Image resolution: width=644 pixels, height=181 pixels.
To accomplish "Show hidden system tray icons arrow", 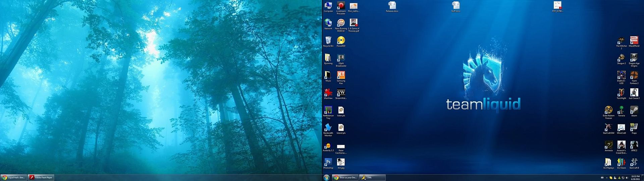I will 606,178.
